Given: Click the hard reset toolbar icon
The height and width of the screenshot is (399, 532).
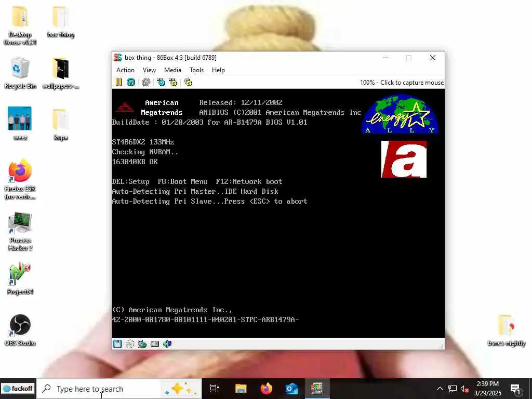Looking at the screenshot, I should pyautogui.click(x=131, y=82).
